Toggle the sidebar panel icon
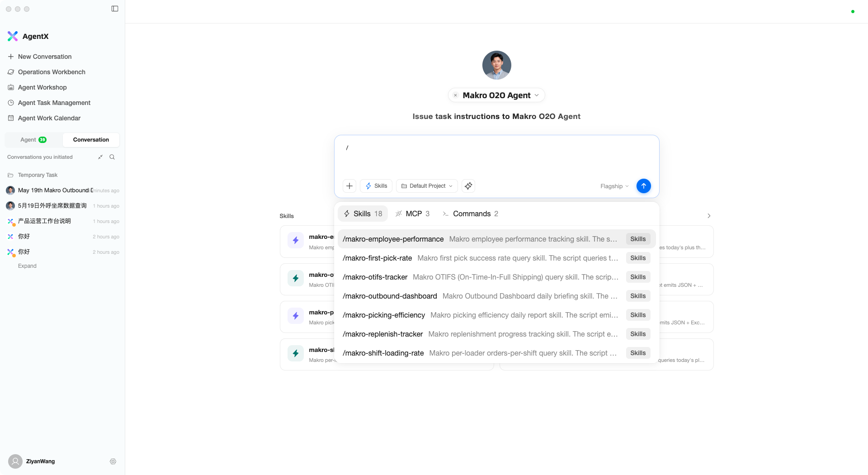Viewport: 868px width, 475px height. (x=115, y=9)
